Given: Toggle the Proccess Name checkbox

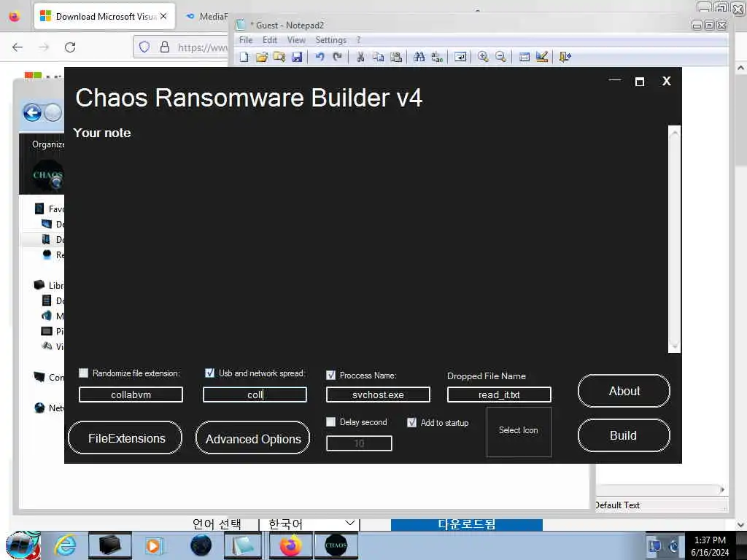Looking at the screenshot, I should (330, 376).
